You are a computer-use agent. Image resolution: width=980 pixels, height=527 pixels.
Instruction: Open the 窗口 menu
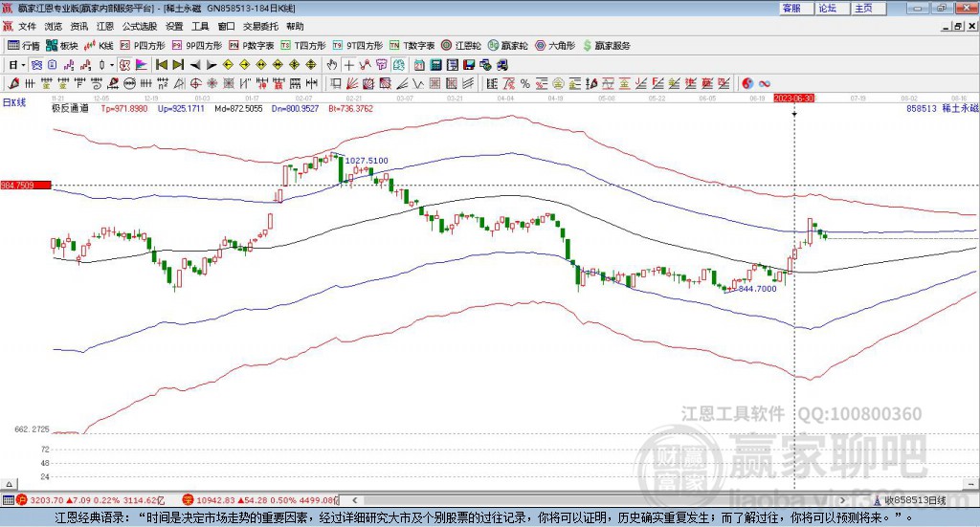[x=226, y=26]
